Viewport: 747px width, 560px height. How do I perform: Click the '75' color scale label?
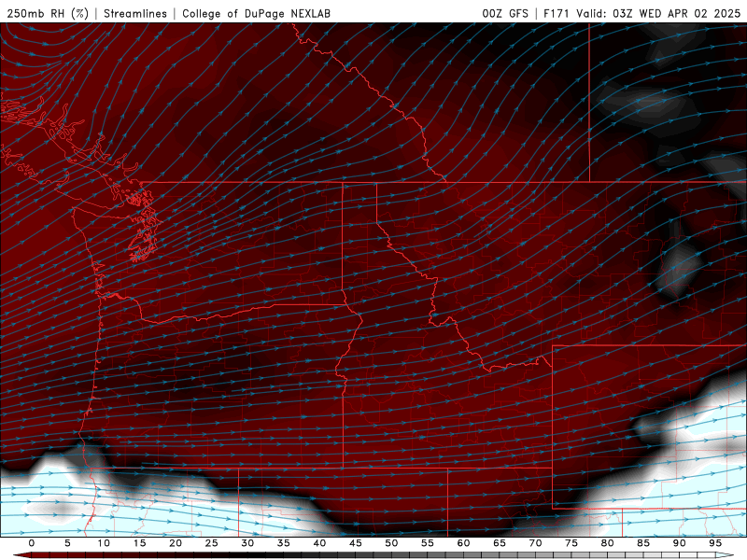coord(571,543)
